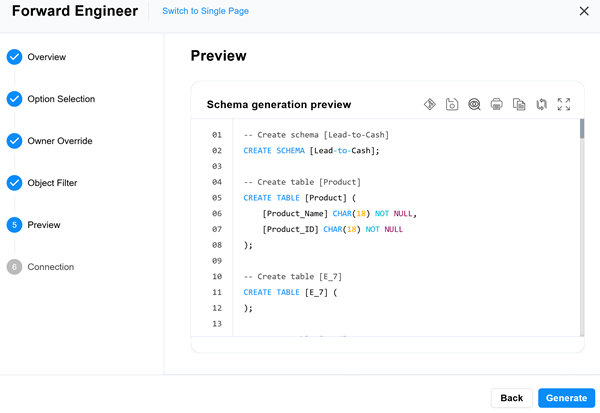Click the step 6 circle icon
The width and height of the screenshot is (600, 413).
[x=15, y=267]
